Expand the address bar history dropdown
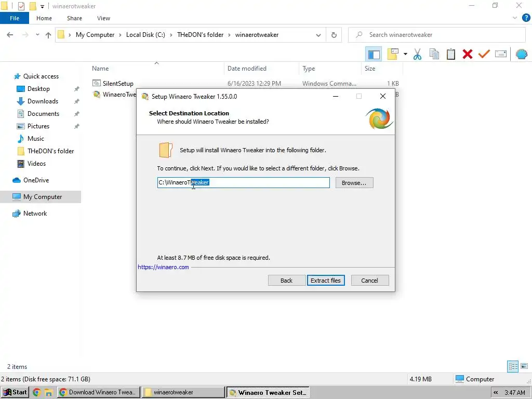This screenshot has height=399, width=532. pos(318,35)
